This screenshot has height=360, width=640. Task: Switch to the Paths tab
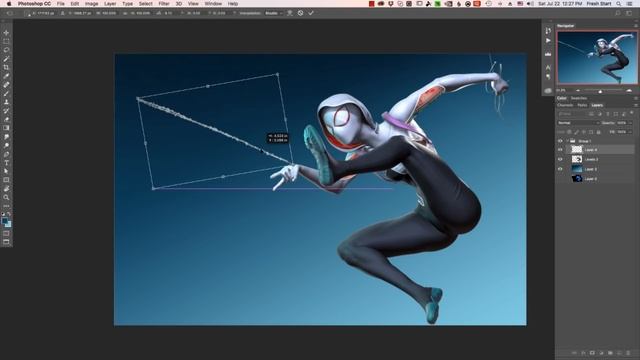(x=582, y=105)
